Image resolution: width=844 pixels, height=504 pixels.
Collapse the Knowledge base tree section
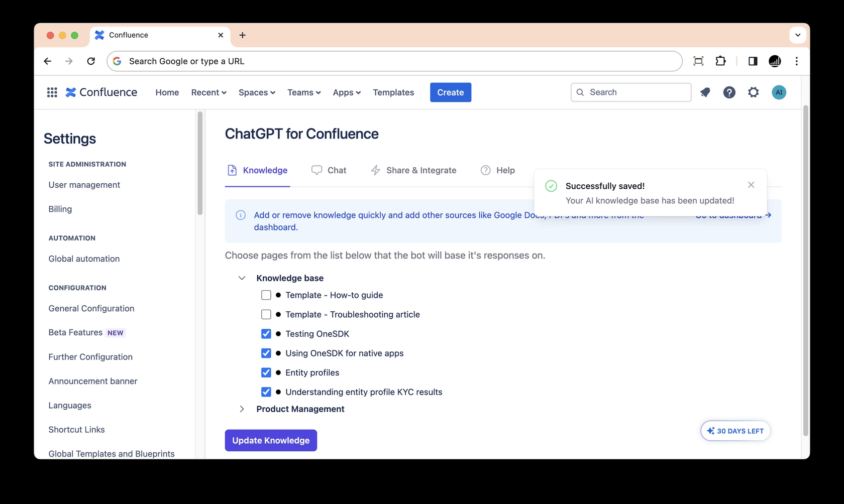tap(242, 278)
